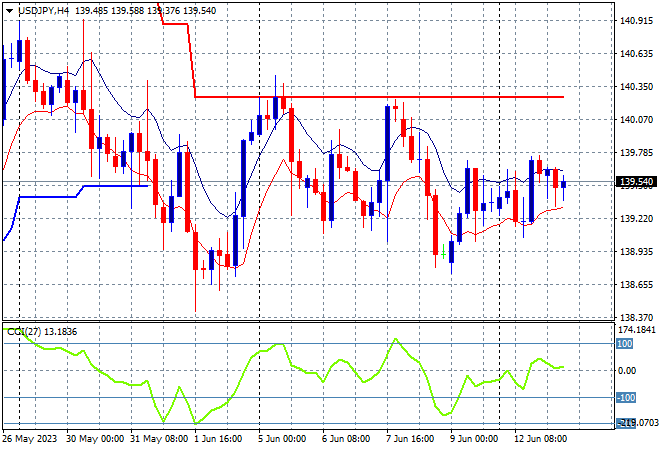The height and width of the screenshot is (450, 660).
Task: Click the 140.350 price scale label
Action: tap(636, 87)
